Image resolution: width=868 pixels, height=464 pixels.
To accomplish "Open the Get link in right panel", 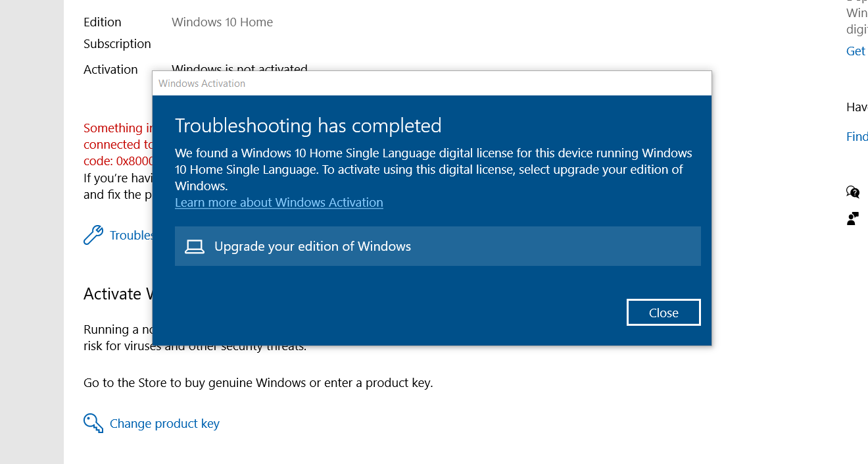I will [x=856, y=51].
